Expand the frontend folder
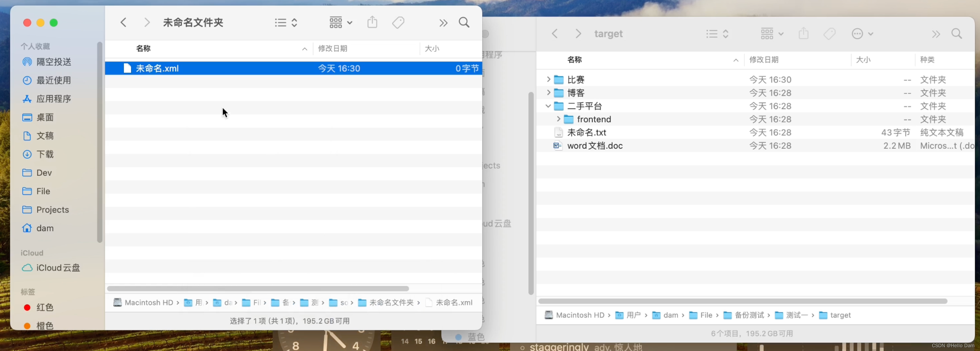Viewport: 980px width, 351px height. (558, 119)
